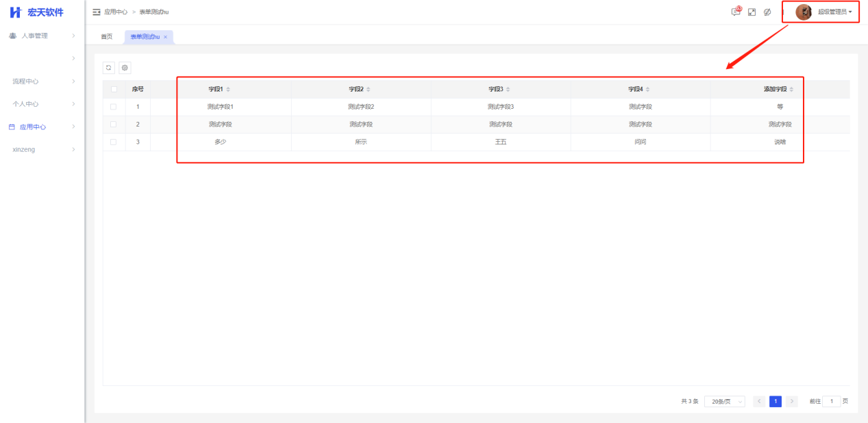Image resolution: width=868 pixels, height=423 pixels.
Task: Open the messages notification icon
Action: [x=736, y=12]
